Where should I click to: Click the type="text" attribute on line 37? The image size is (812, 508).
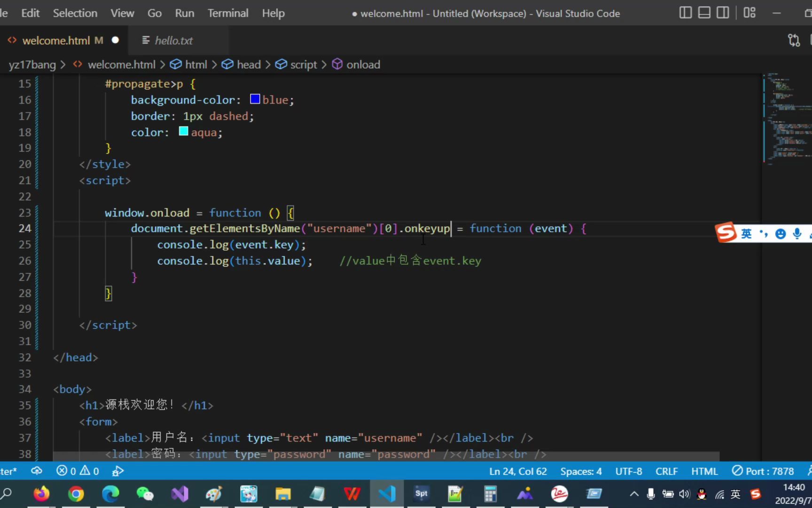point(282,438)
